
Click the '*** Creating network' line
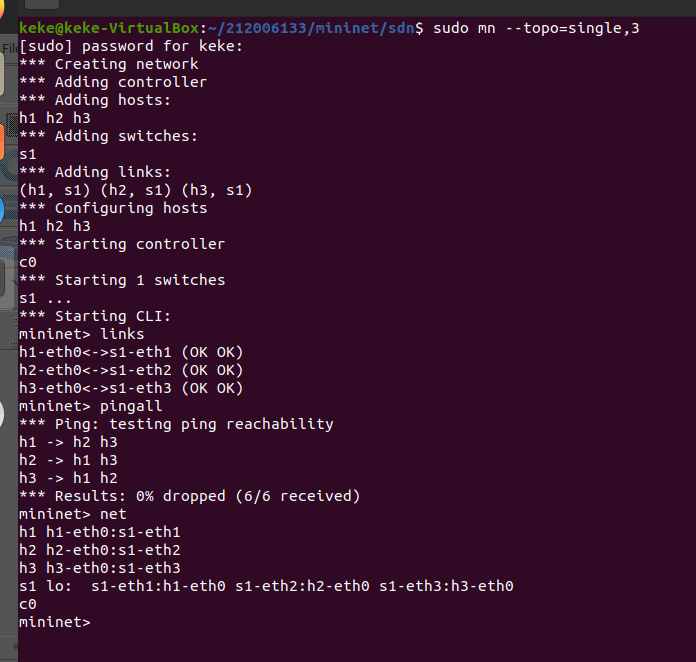[x=109, y=64]
